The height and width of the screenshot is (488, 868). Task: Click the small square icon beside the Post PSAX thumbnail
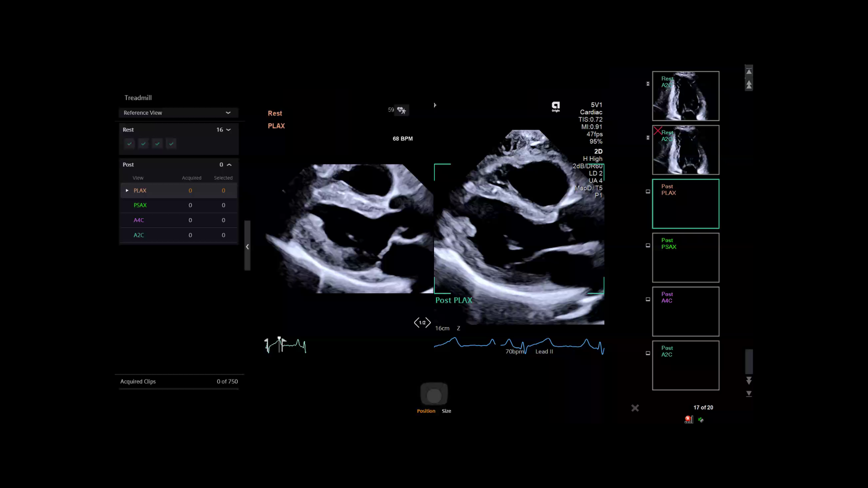tap(647, 245)
